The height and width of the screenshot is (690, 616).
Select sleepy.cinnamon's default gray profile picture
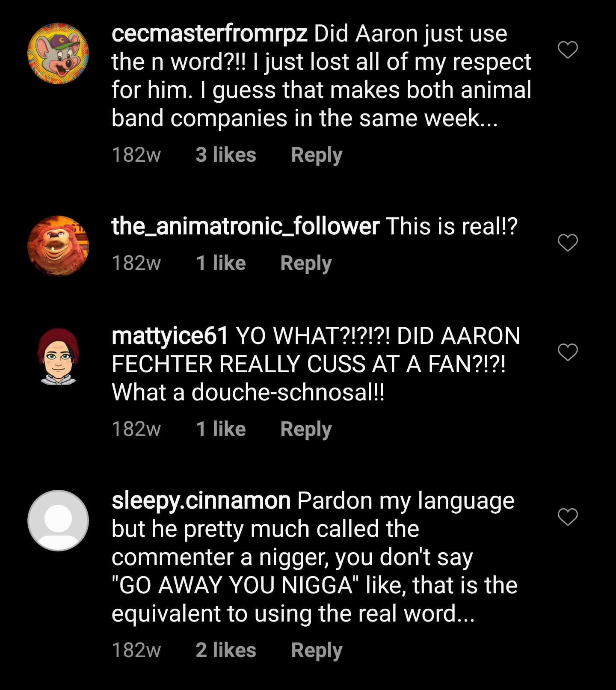(58, 521)
